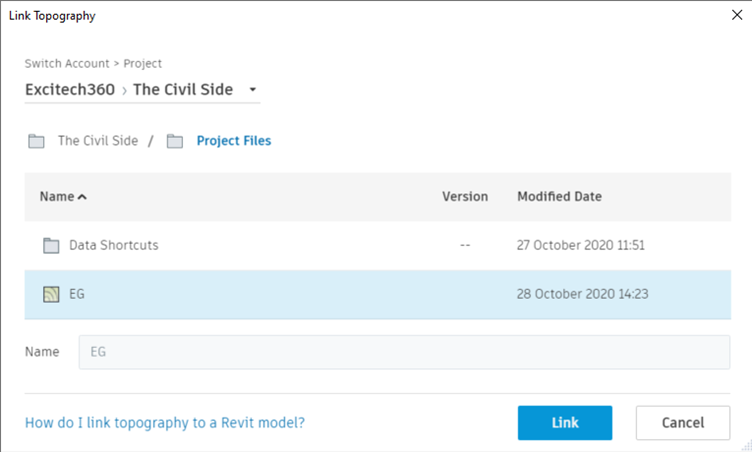
Task: Click the Project Files breadcrumb link
Action: pyautogui.click(x=233, y=141)
